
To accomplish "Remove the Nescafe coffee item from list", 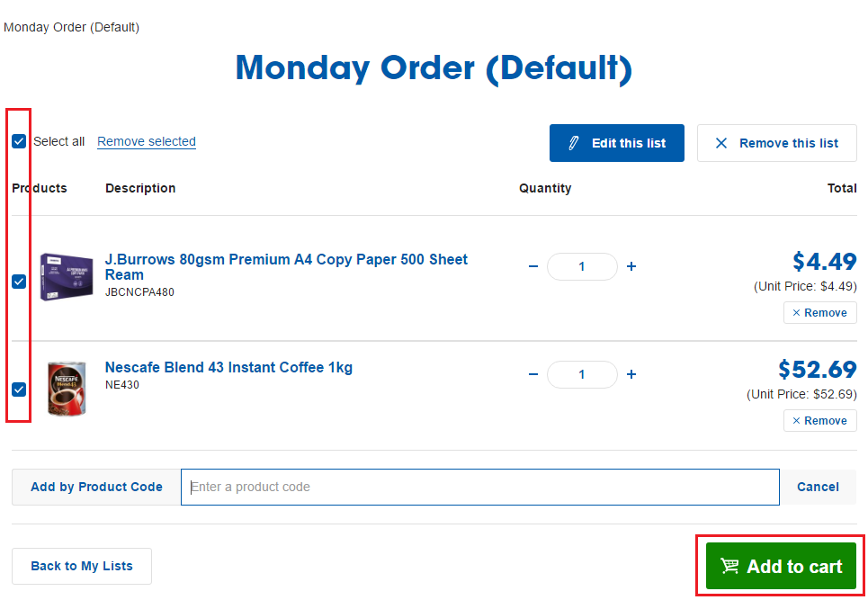I will pos(819,421).
